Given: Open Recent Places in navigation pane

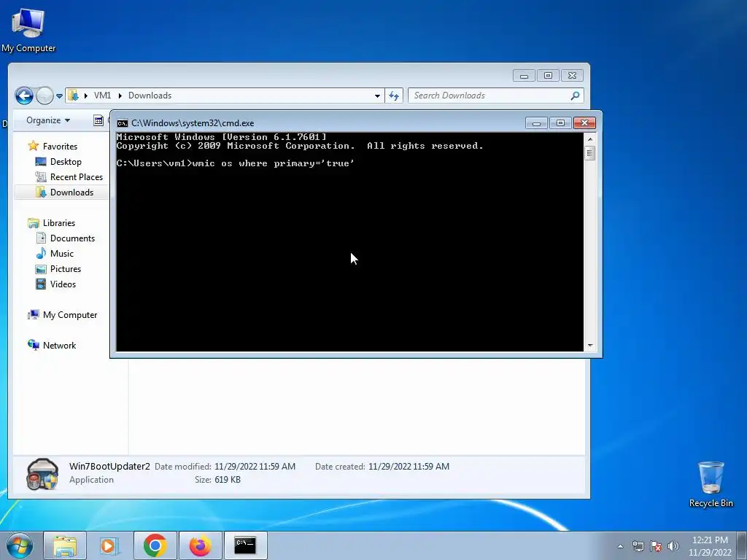Looking at the screenshot, I should (x=76, y=176).
